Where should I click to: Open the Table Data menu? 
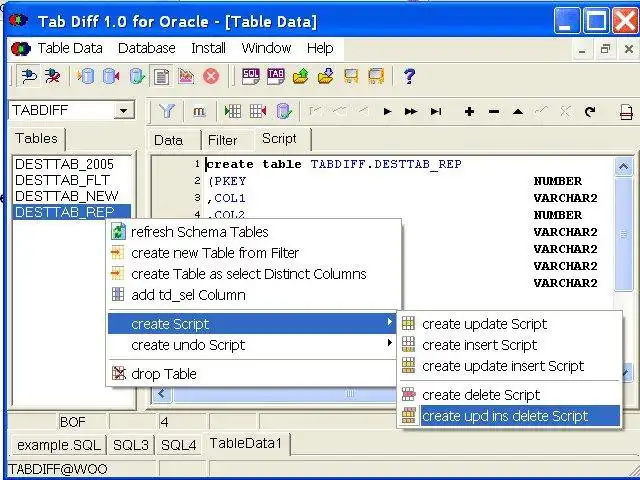[70, 48]
